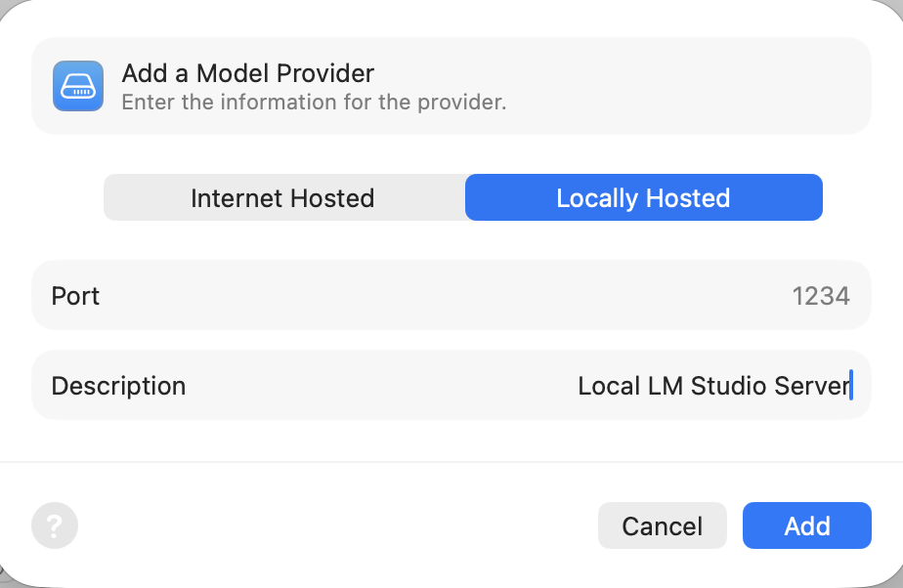Click the empty space in the Description row
The width and height of the screenshot is (903, 588).
[381, 386]
